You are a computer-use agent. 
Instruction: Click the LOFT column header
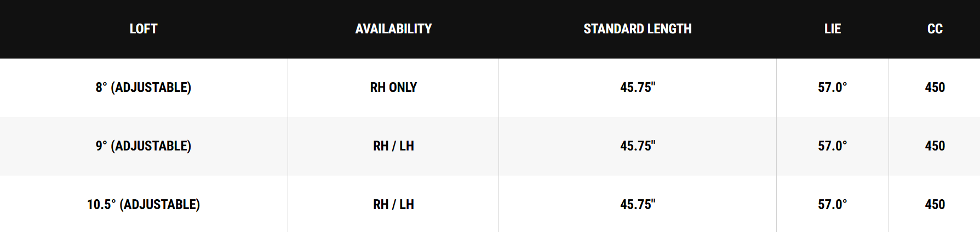(144, 29)
